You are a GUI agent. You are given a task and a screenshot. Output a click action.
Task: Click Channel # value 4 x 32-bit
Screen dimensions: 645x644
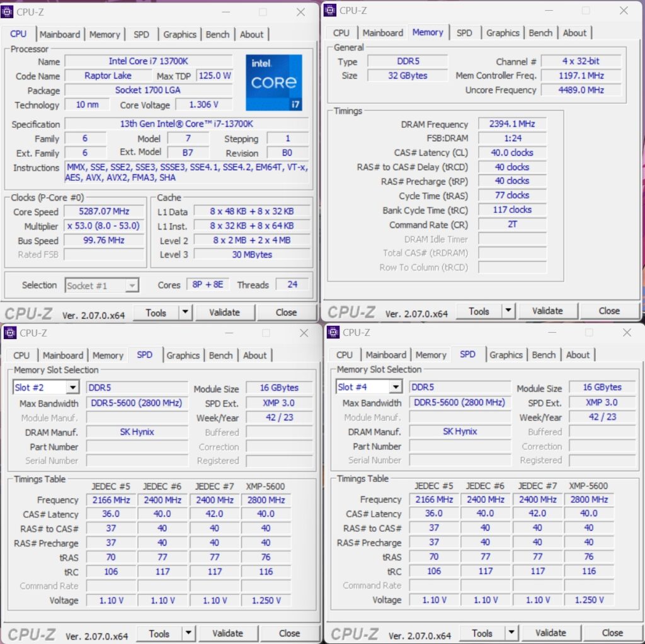(581, 61)
